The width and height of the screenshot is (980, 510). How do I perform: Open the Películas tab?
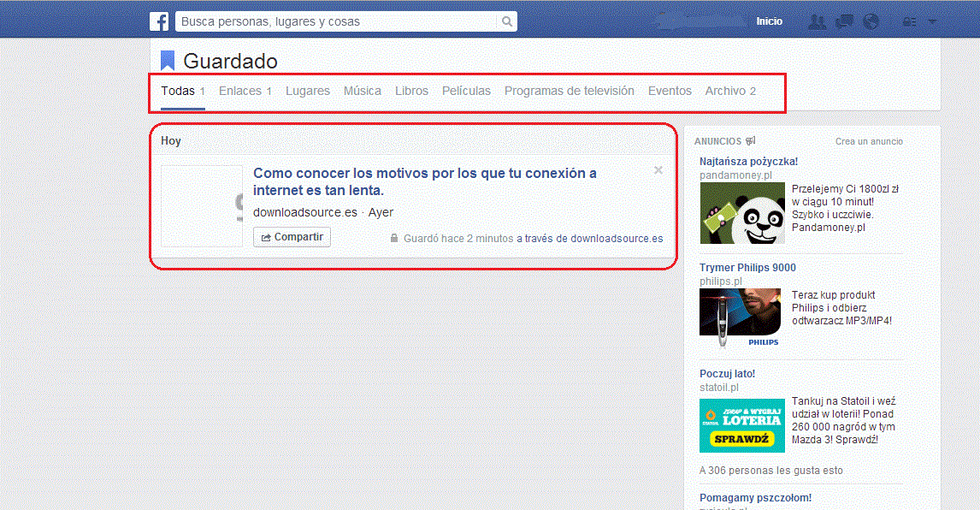coord(466,92)
